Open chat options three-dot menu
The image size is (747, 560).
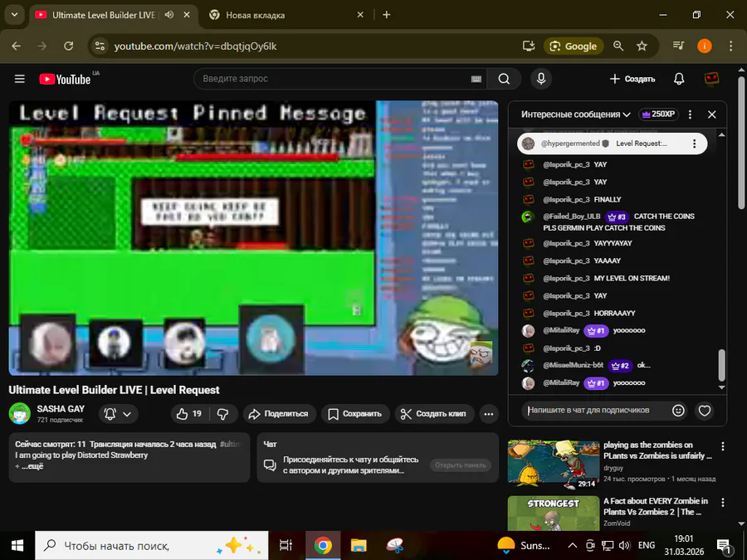click(x=690, y=114)
